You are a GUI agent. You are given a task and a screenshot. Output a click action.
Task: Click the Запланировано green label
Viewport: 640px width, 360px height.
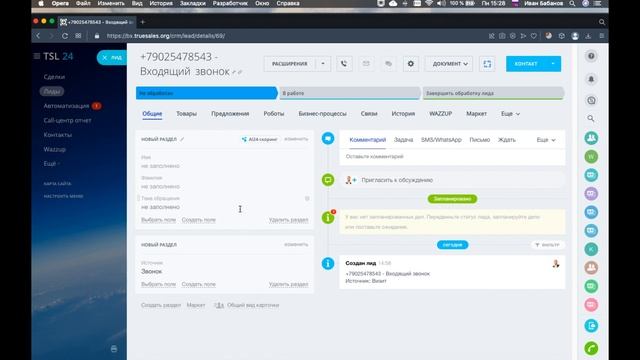tap(452, 199)
